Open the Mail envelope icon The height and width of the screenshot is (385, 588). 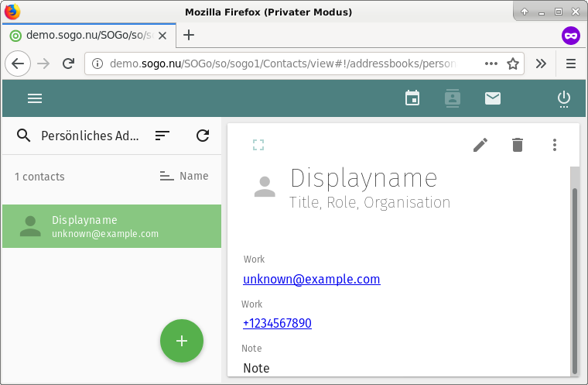coord(493,98)
